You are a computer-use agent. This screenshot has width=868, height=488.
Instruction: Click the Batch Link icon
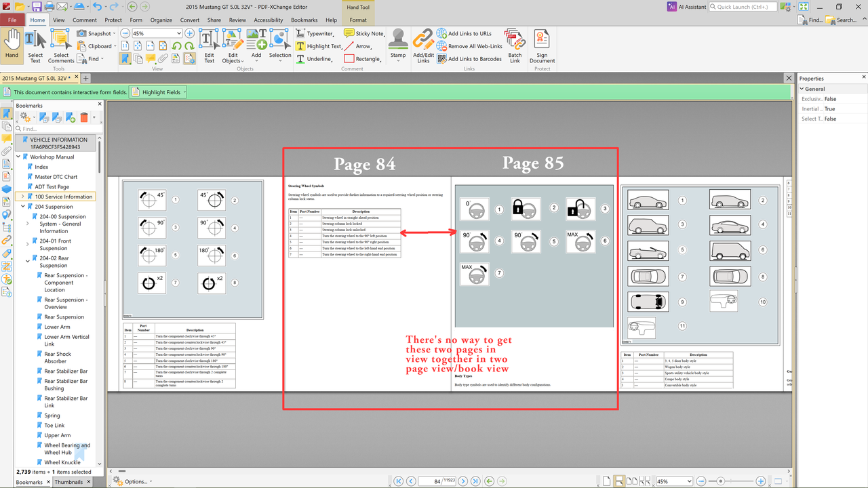pyautogui.click(x=515, y=46)
